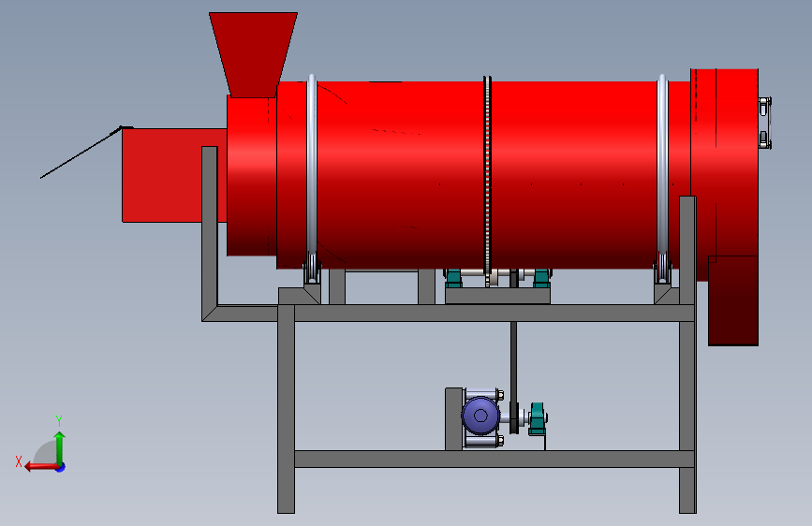The height and width of the screenshot is (526, 812).
Task: Select the narrower red drum section below hopper
Action: pos(252,176)
